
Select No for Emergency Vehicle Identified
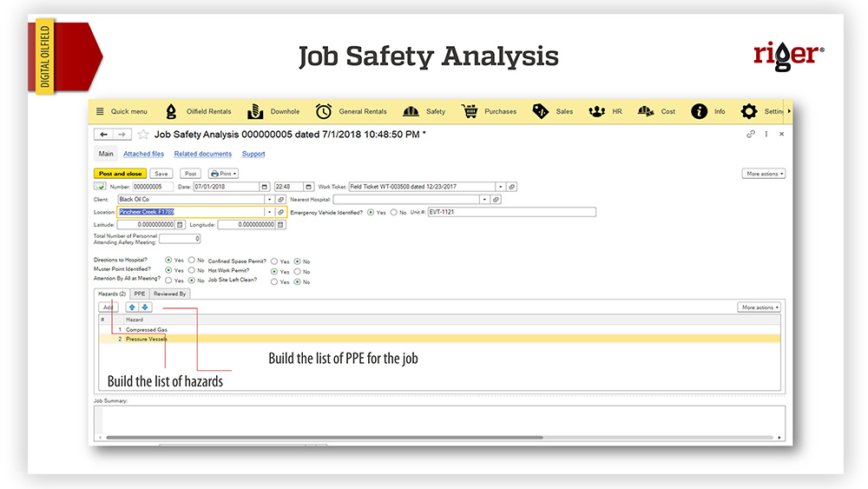393,212
